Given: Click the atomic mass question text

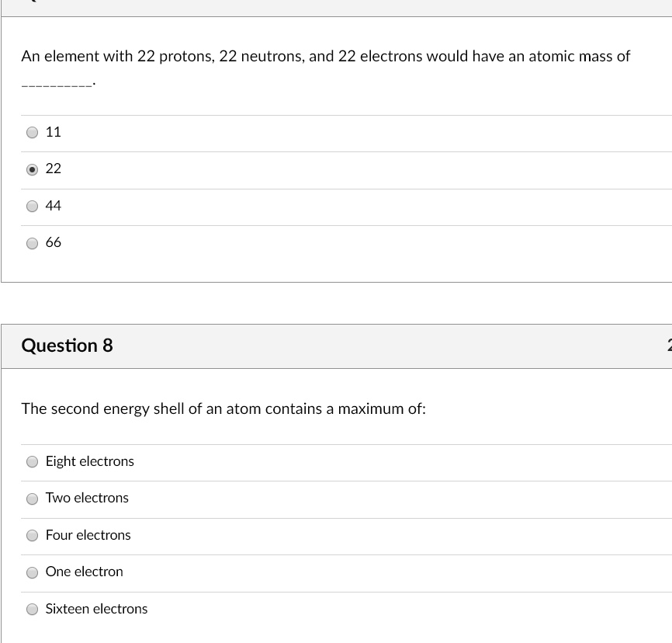Looking at the screenshot, I should (x=326, y=56).
